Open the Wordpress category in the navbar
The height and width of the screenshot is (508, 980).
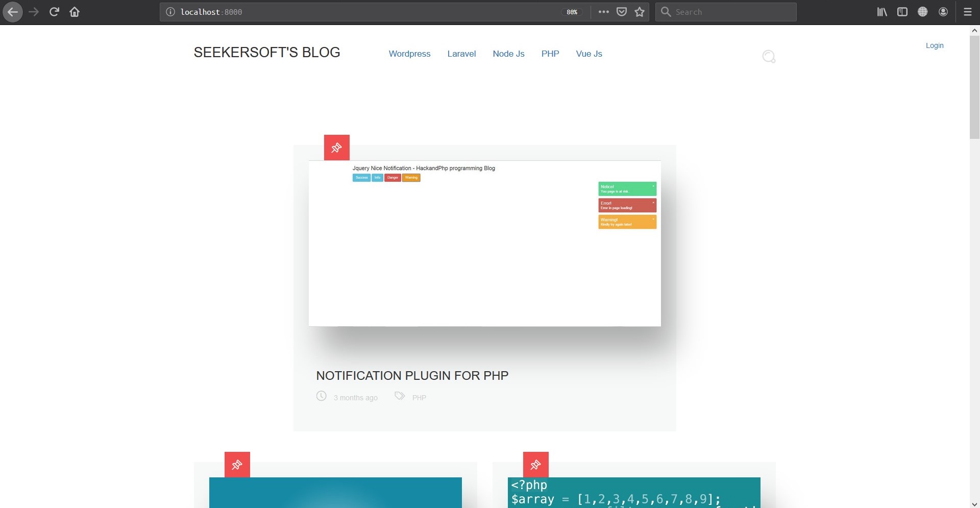click(409, 54)
